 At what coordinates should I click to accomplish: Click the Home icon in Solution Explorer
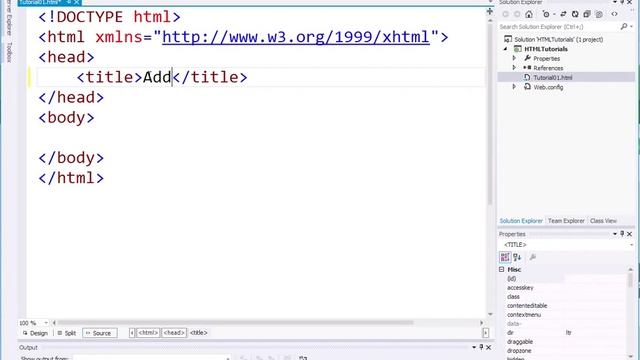[529, 14]
